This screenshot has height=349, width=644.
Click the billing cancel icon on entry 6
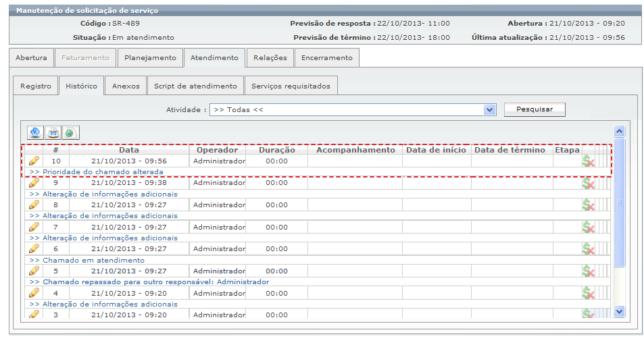pos(588,248)
